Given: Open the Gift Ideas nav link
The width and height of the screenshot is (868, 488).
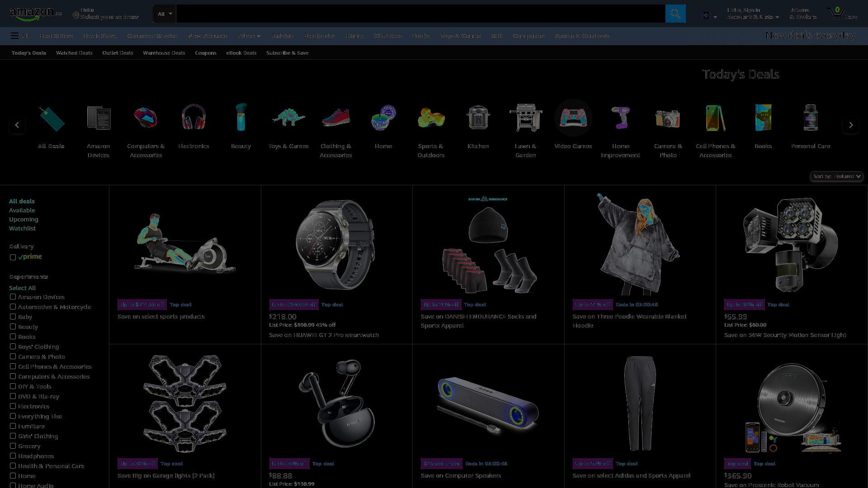Looking at the screenshot, I should tap(388, 36).
